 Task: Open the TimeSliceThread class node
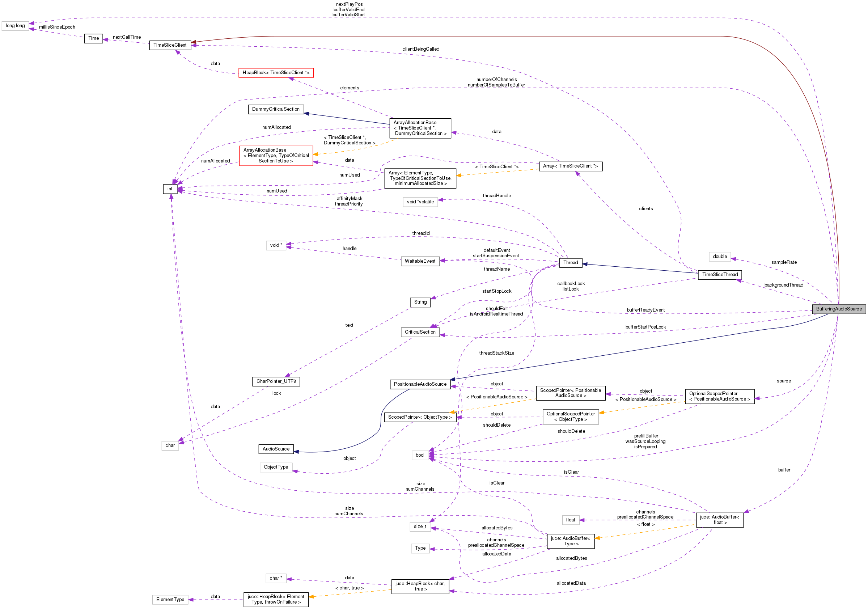click(x=720, y=275)
